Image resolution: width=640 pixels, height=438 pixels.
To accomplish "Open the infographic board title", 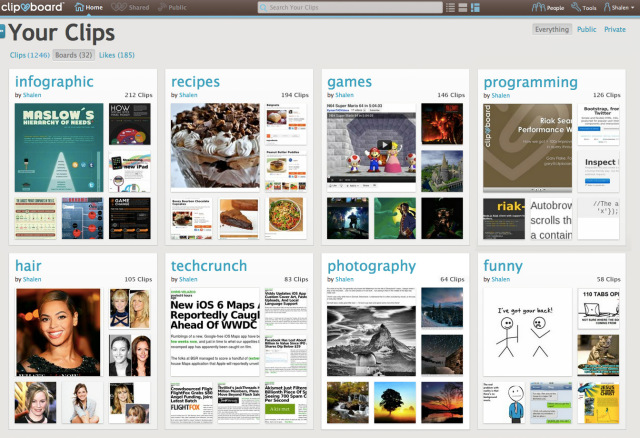I will (54, 81).
